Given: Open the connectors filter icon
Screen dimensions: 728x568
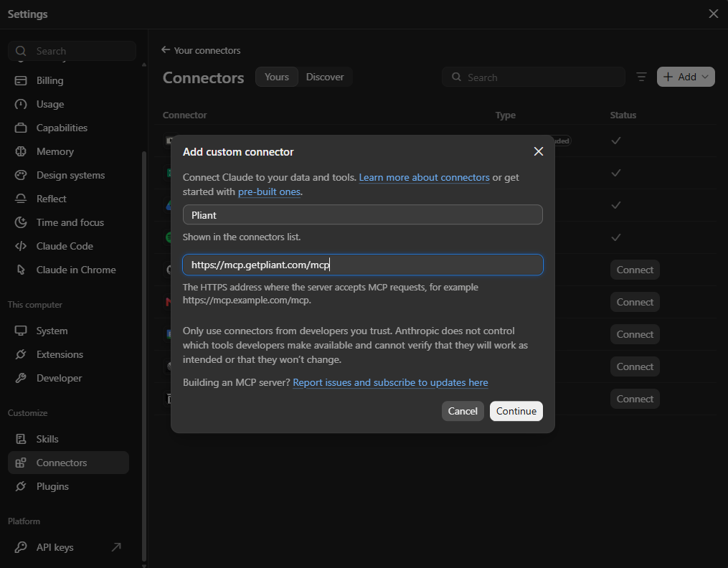Looking at the screenshot, I should (x=642, y=77).
